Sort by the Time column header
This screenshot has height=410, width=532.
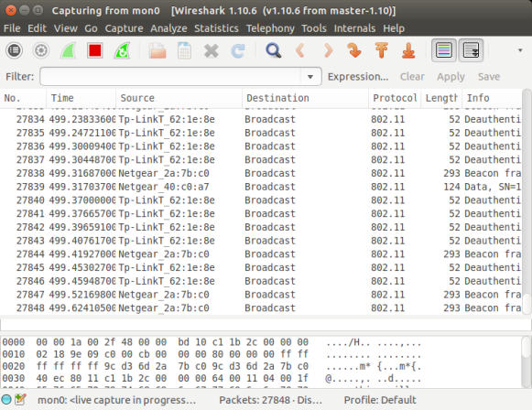81,98
